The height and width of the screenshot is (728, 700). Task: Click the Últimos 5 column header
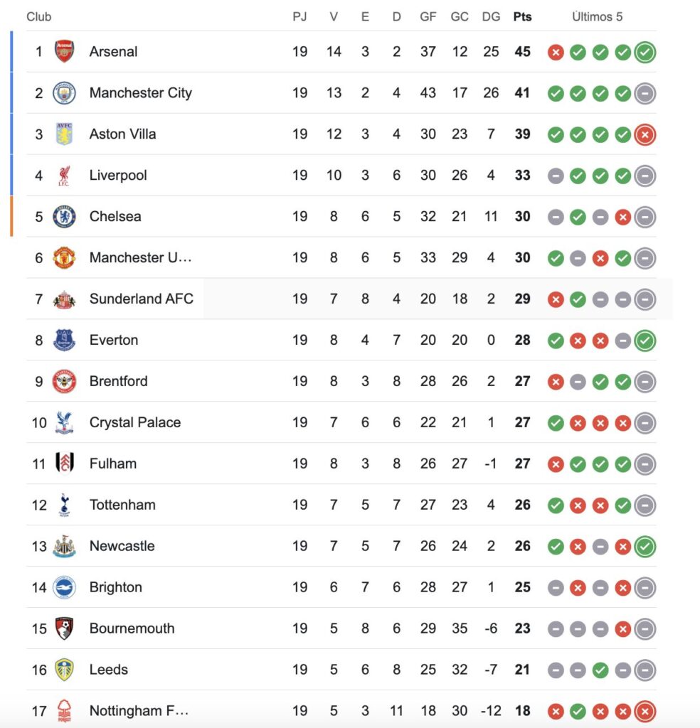coord(597,16)
